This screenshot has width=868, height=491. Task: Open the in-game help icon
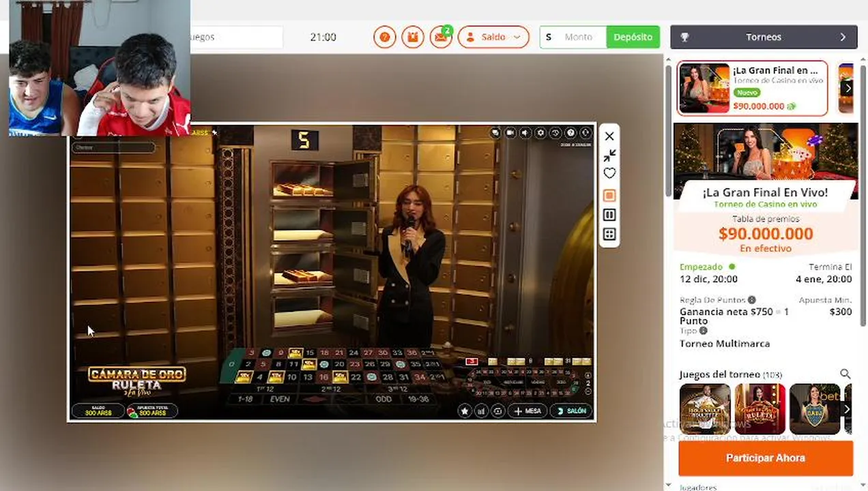(570, 133)
